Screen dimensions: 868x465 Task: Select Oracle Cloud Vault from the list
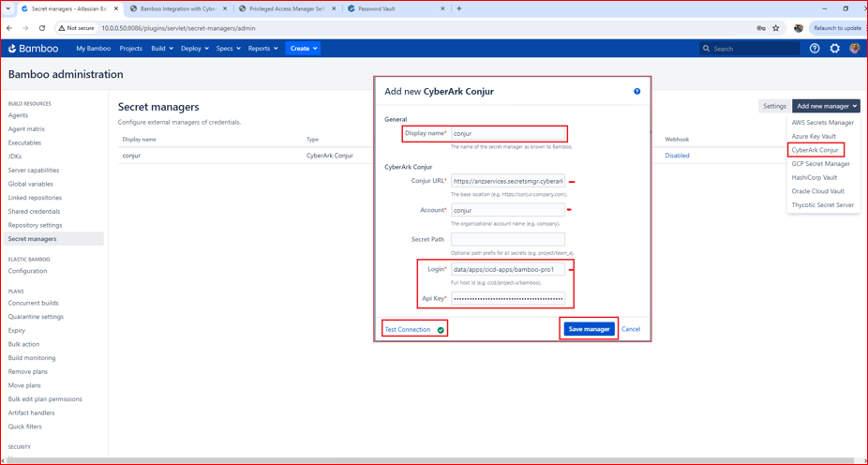pos(817,191)
